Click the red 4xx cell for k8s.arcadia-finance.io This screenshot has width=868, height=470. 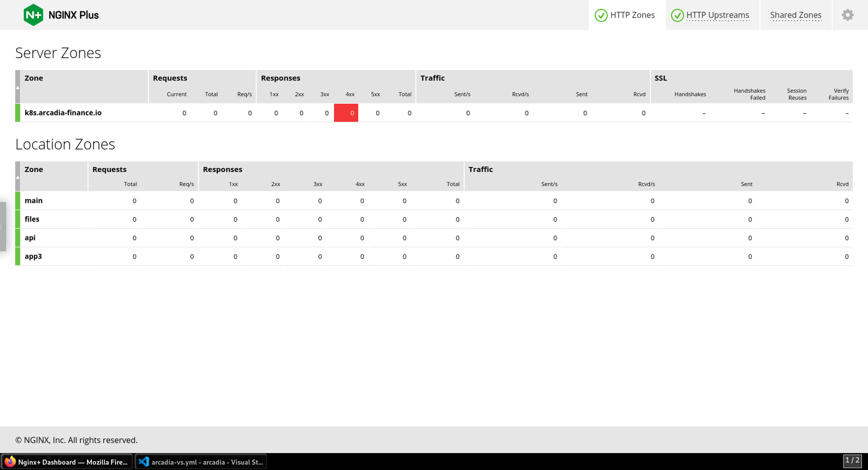[346, 113]
